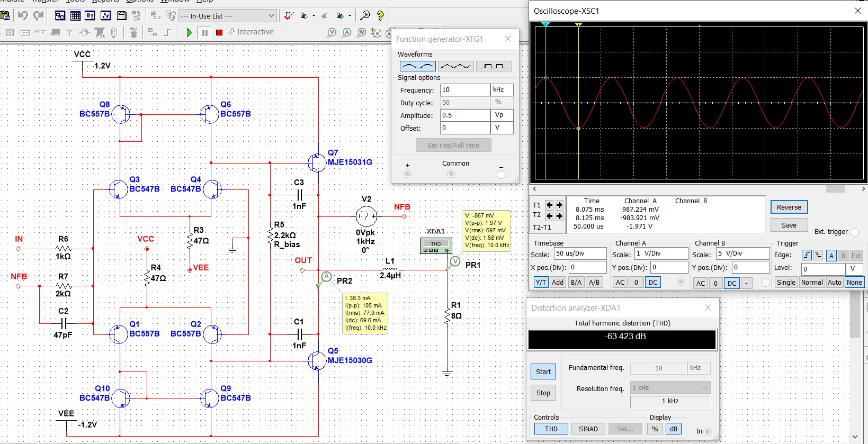
Task: Place power probe from toolbar
Action: coord(362,32)
